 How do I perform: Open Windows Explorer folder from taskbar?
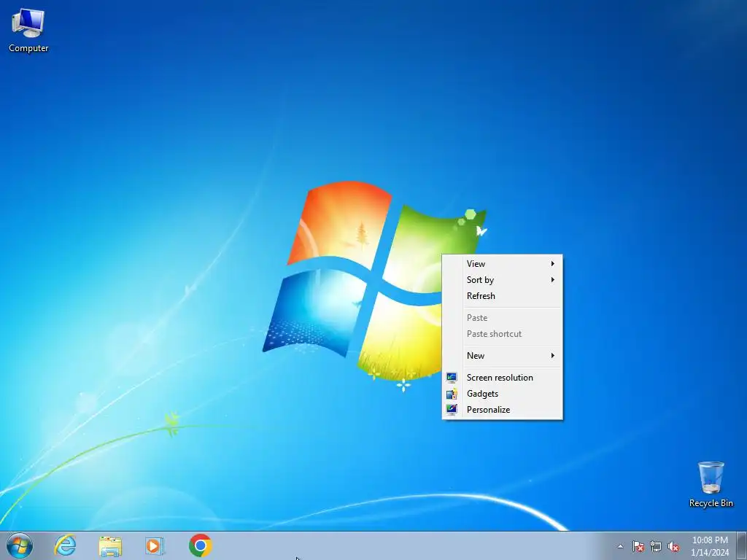tap(110, 545)
